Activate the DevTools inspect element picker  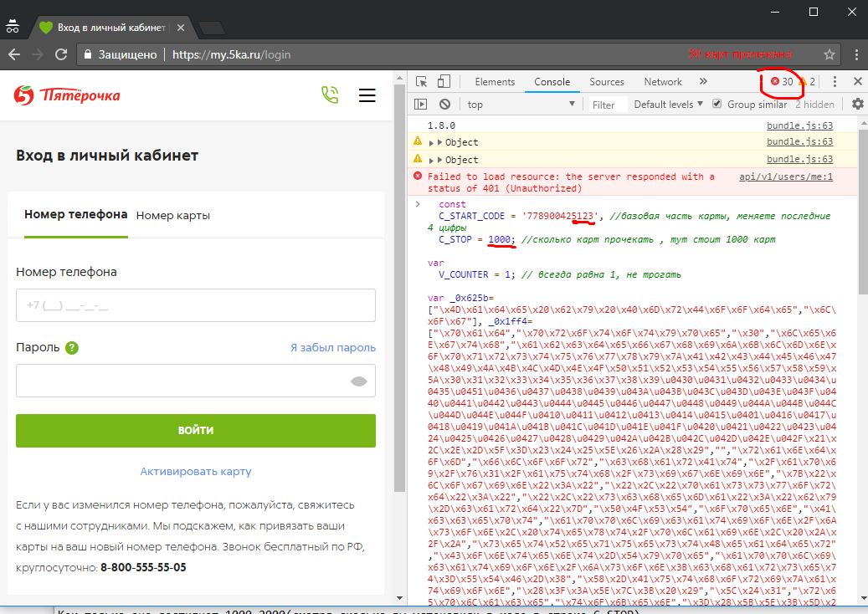pos(421,82)
